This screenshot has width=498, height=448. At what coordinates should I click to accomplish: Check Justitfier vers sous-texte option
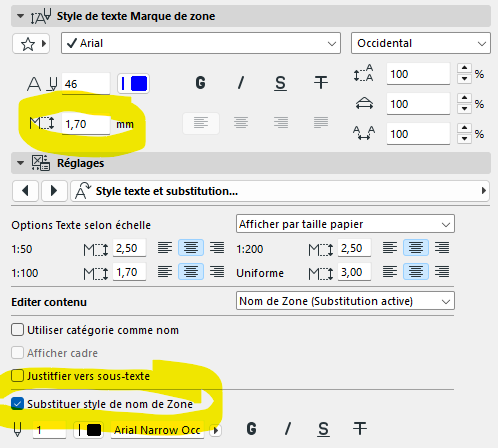click(17, 376)
